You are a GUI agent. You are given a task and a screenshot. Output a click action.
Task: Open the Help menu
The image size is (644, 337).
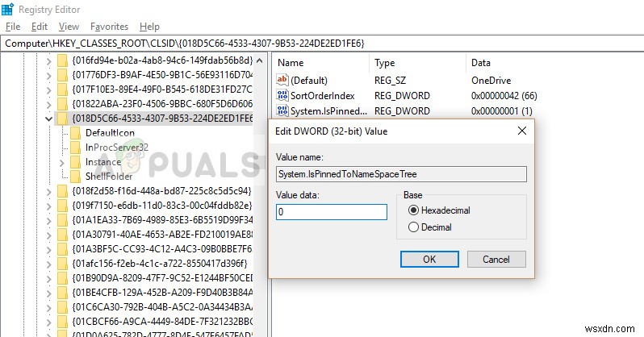click(x=149, y=27)
